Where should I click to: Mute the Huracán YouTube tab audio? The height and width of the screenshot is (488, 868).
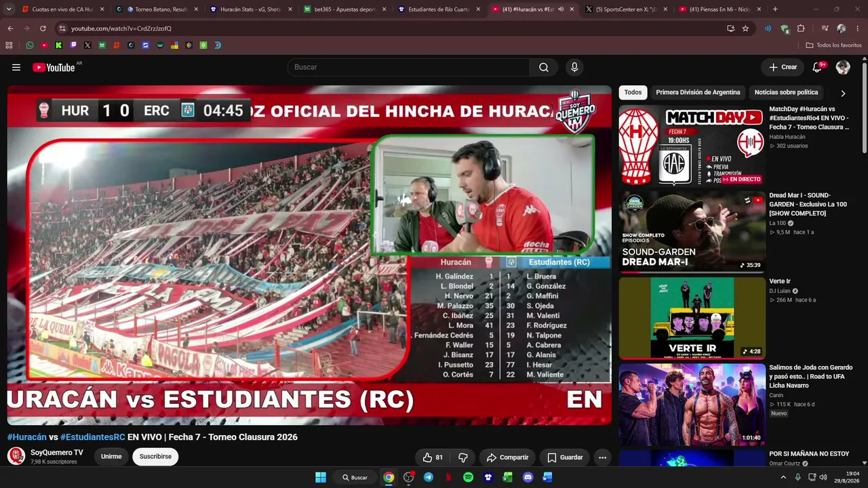point(561,9)
